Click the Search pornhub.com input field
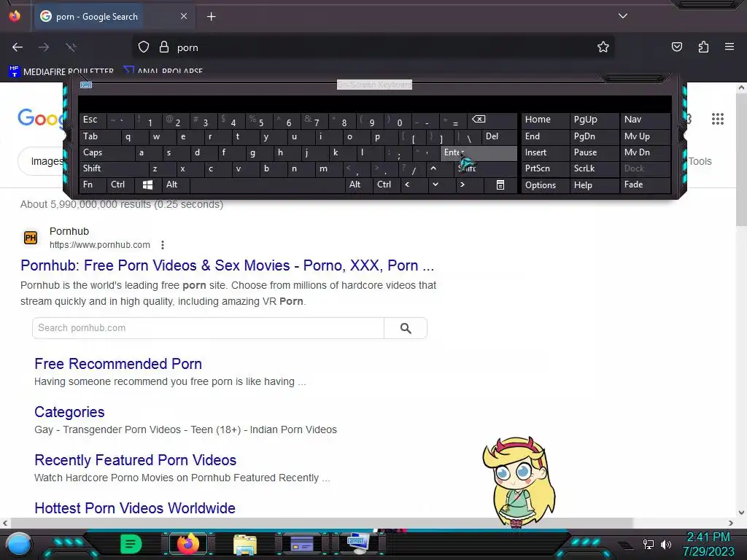 click(x=208, y=328)
